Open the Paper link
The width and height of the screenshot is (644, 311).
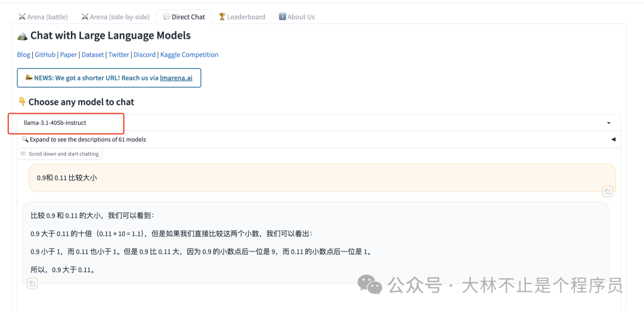69,55
